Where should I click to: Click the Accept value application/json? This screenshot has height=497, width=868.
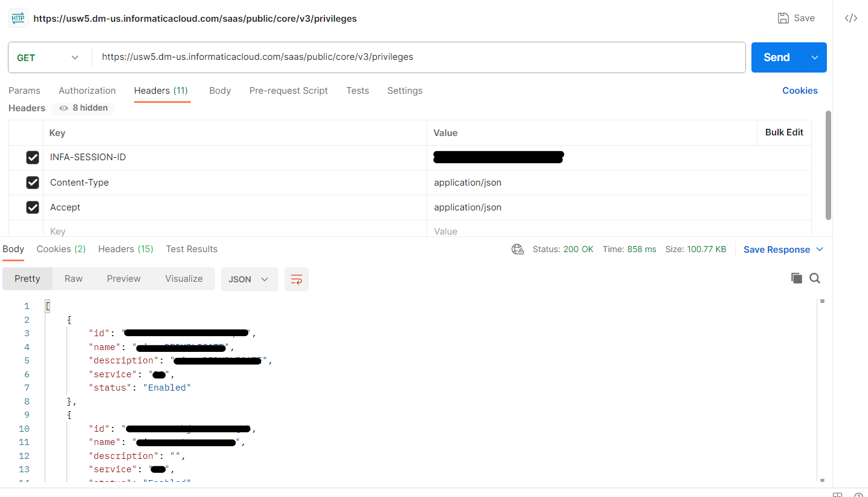(x=468, y=207)
